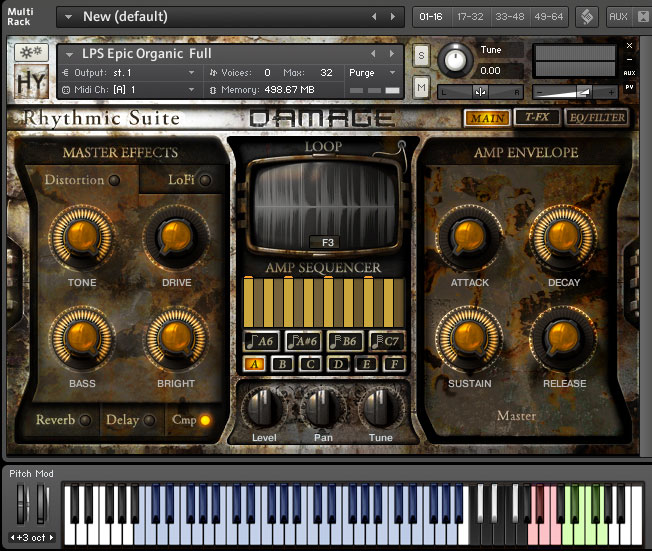Screen dimensions: 652x551
Task: Open the multi rack preset dropdown arrow
Action: click(x=69, y=17)
